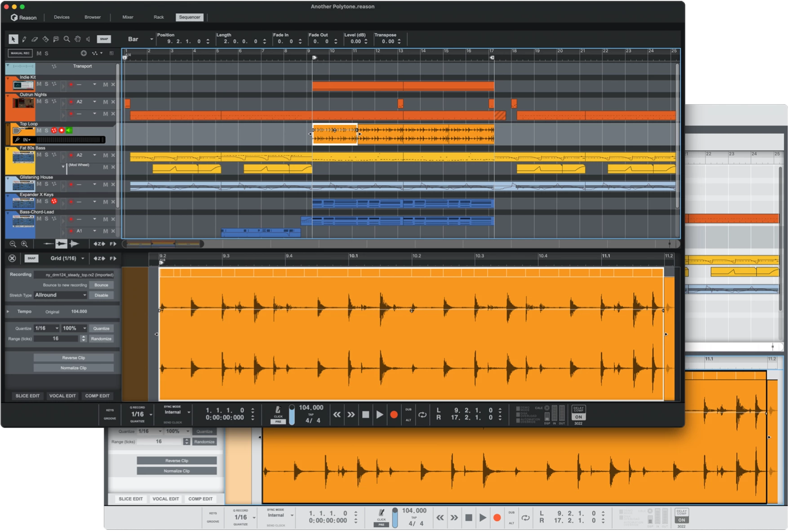This screenshot has height=532, width=790.
Task: Select the Pencil tool in the toolbar
Action: (x=24, y=40)
